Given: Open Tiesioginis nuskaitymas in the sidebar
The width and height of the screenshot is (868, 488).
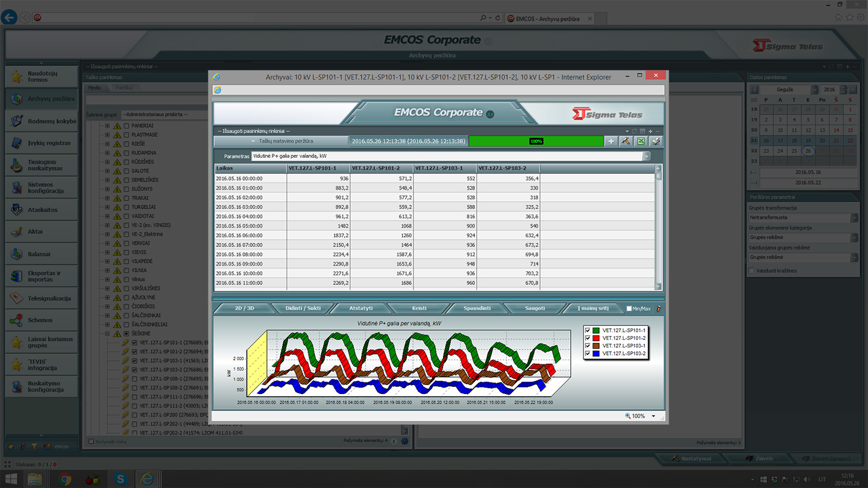Looking at the screenshot, I should click(42, 165).
